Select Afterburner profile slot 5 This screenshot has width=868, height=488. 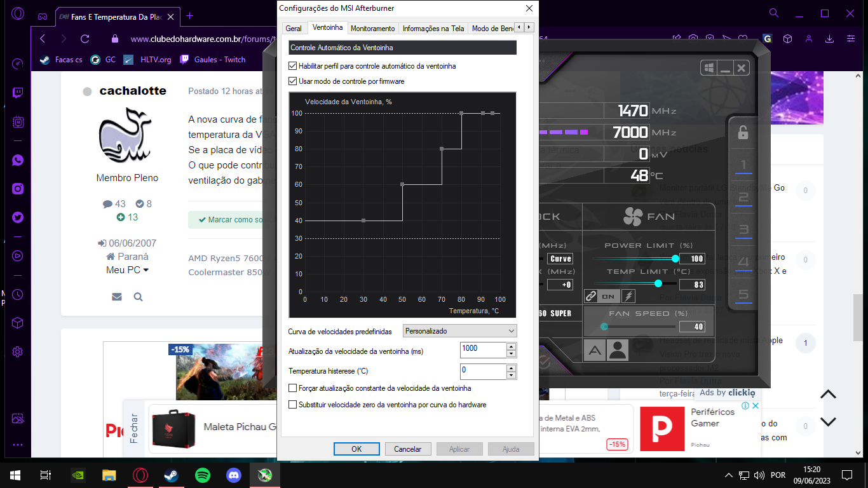point(743,294)
